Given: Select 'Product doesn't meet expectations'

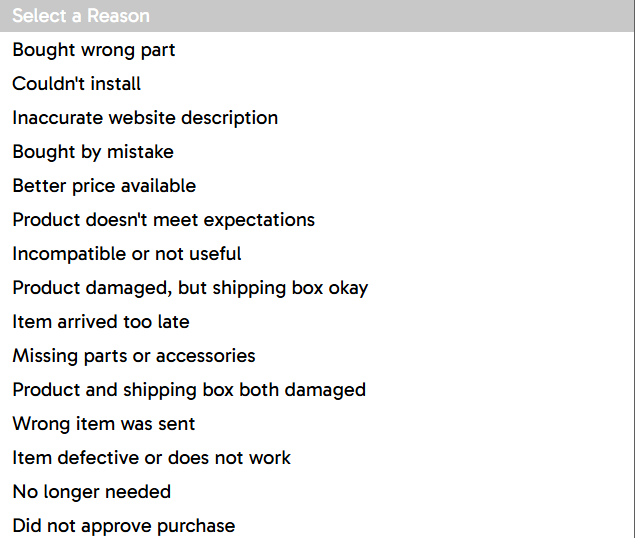Looking at the screenshot, I should point(317,220).
